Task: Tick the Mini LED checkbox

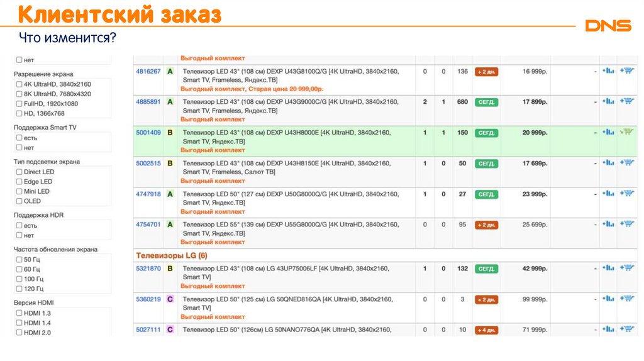Action: 19,191
